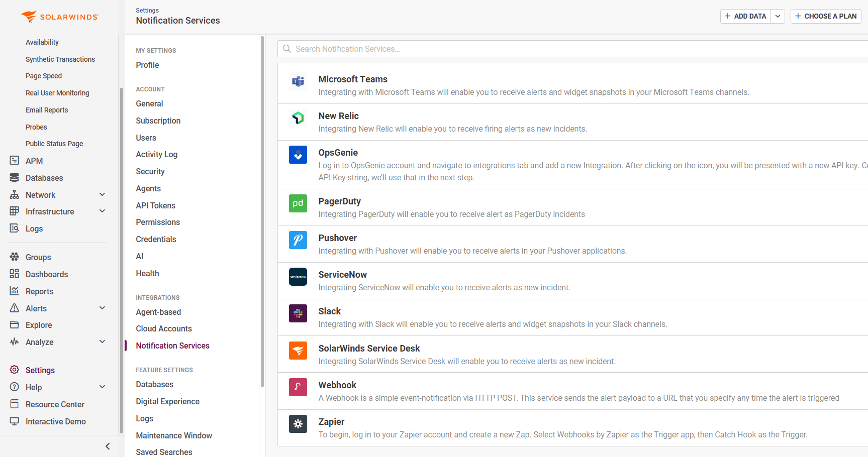The height and width of the screenshot is (457, 868).
Task: Open the Zapier integration icon
Action: [298, 424]
